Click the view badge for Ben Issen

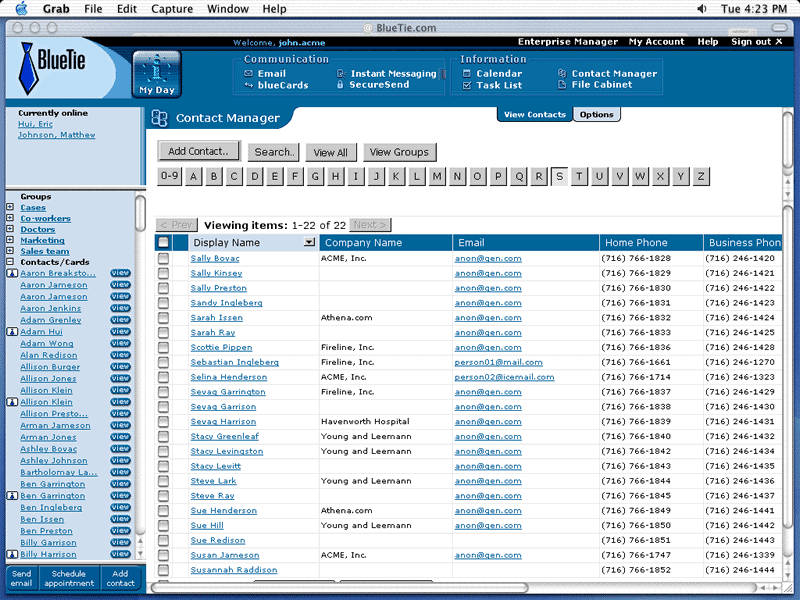(x=120, y=519)
